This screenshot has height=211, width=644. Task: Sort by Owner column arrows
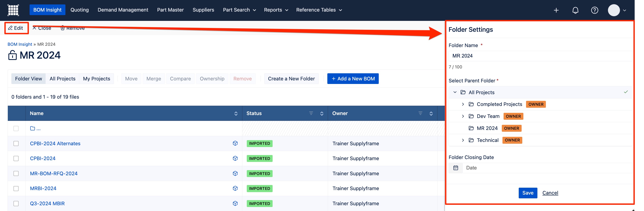[x=431, y=113]
